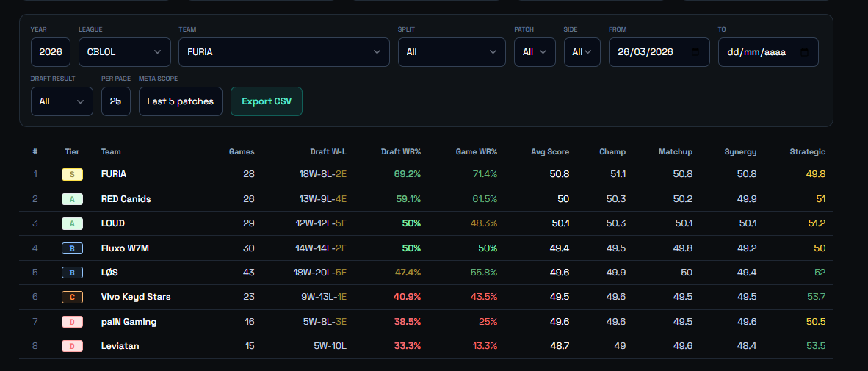Sort by Matchup column header
Screen dimensions: 868x371
tap(676, 152)
